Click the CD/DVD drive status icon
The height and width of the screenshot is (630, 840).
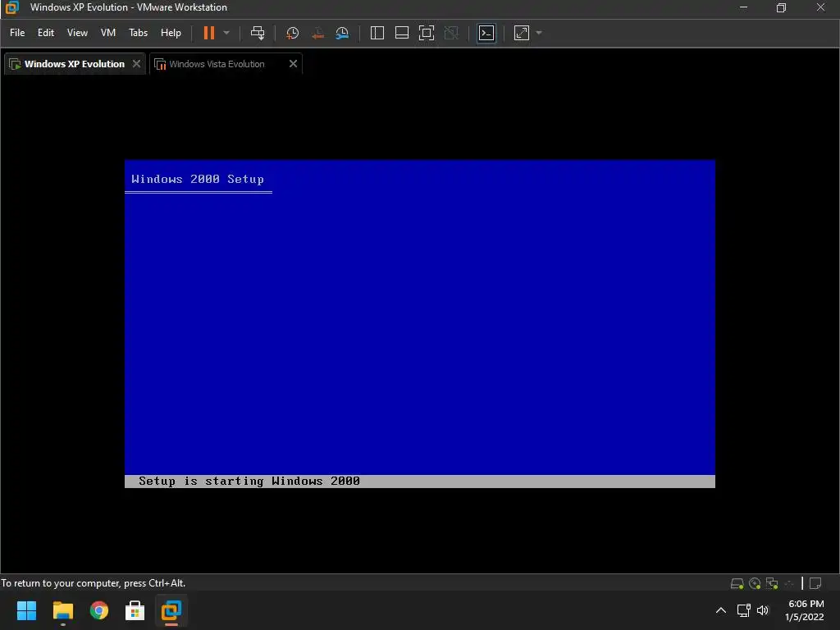click(755, 583)
